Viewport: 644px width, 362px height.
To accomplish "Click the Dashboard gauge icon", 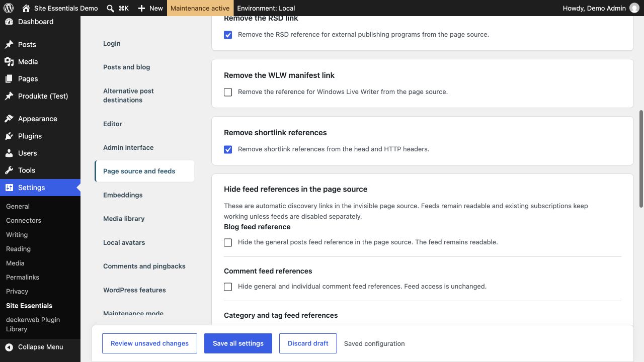I will (x=9, y=22).
